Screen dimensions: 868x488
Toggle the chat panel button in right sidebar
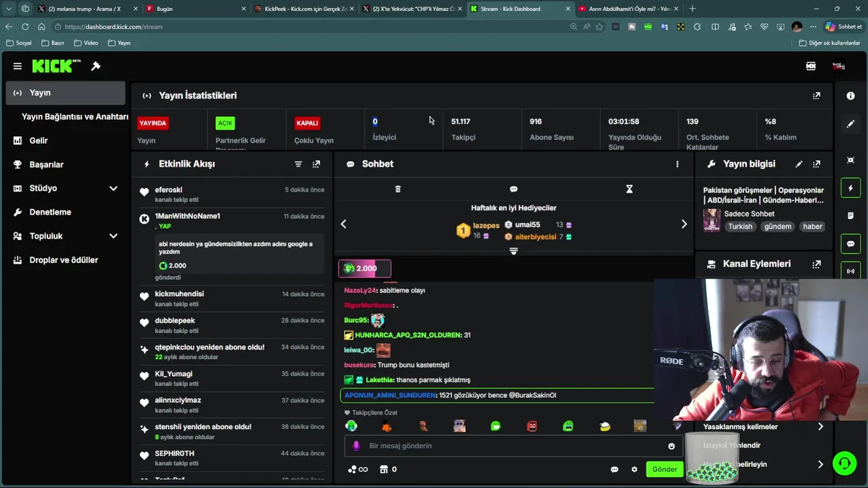850,243
